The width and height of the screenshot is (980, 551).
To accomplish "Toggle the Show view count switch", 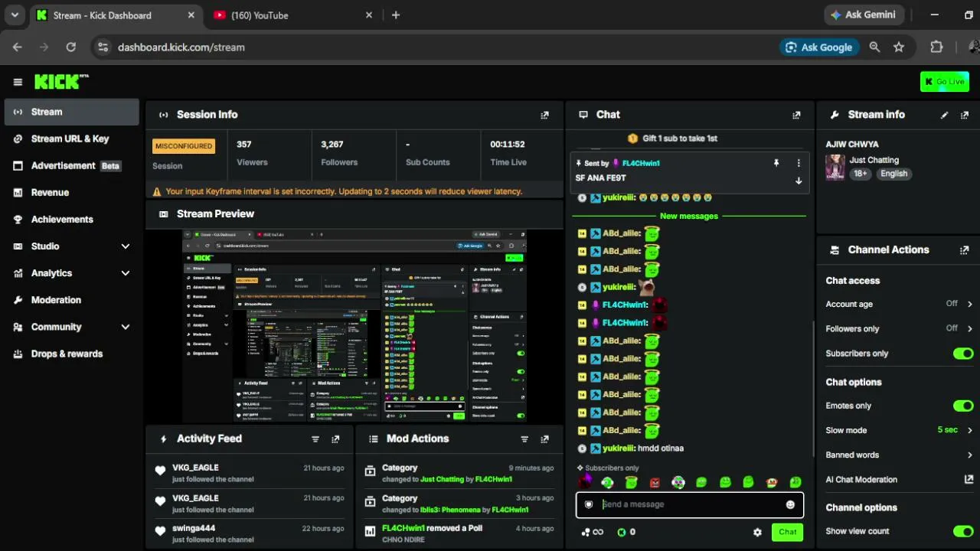I will [963, 531].
